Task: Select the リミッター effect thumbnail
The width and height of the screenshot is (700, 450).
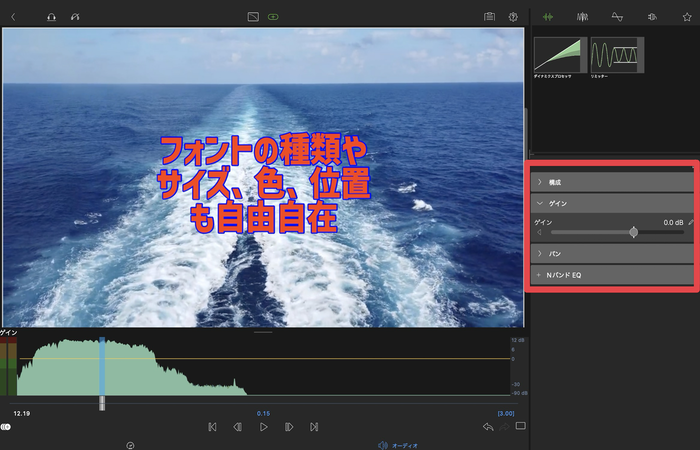Action: 616,55
